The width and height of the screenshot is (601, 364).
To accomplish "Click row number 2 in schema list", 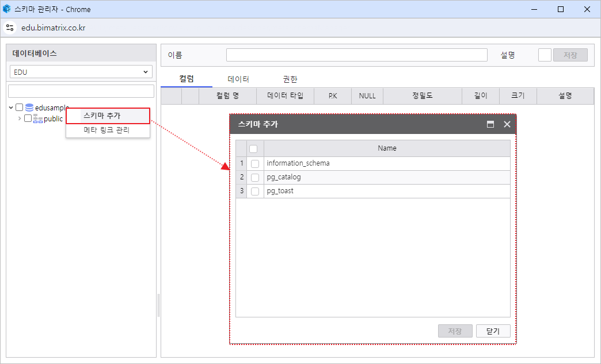I will coord(241,177).
